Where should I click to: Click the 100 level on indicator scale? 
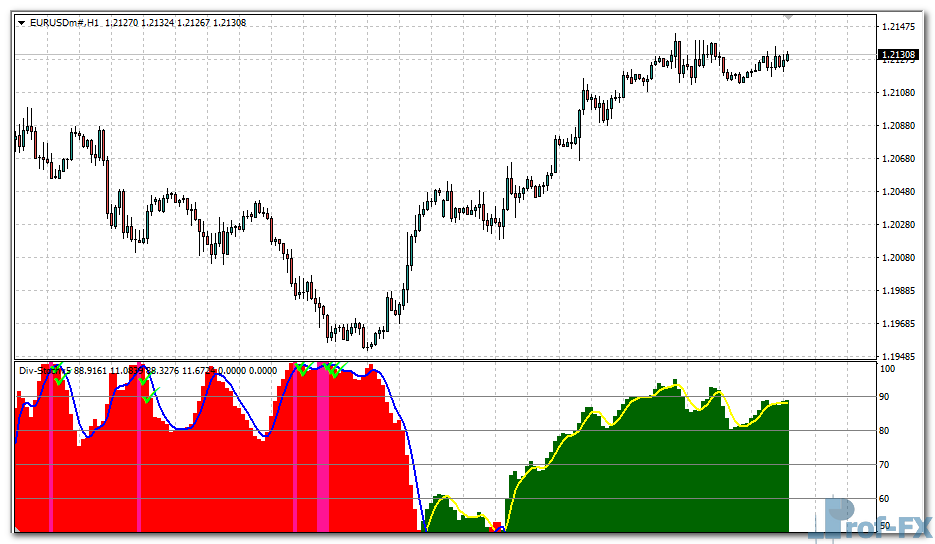(x=885, y=368)
